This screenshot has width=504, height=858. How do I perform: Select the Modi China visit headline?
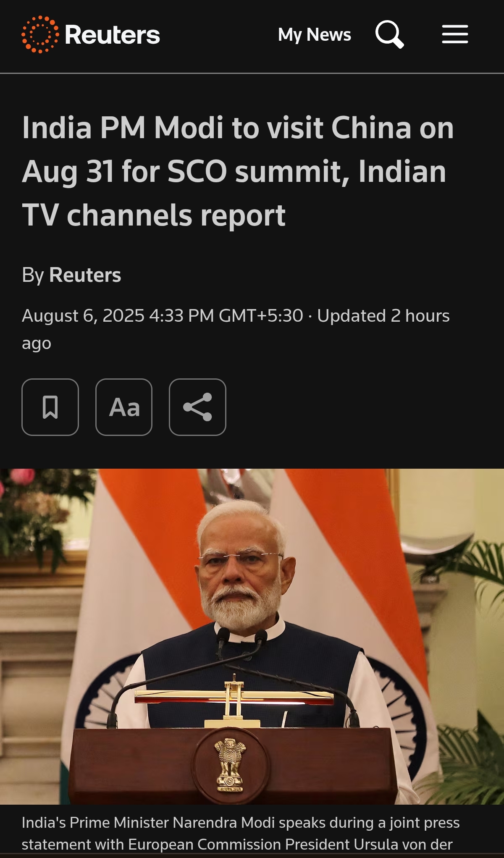pos(238,171)
